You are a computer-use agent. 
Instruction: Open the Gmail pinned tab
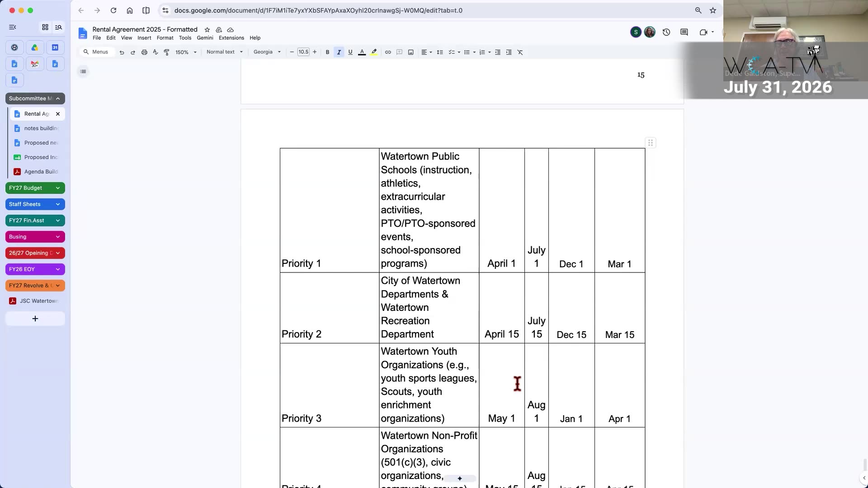(x=35, y=64)
